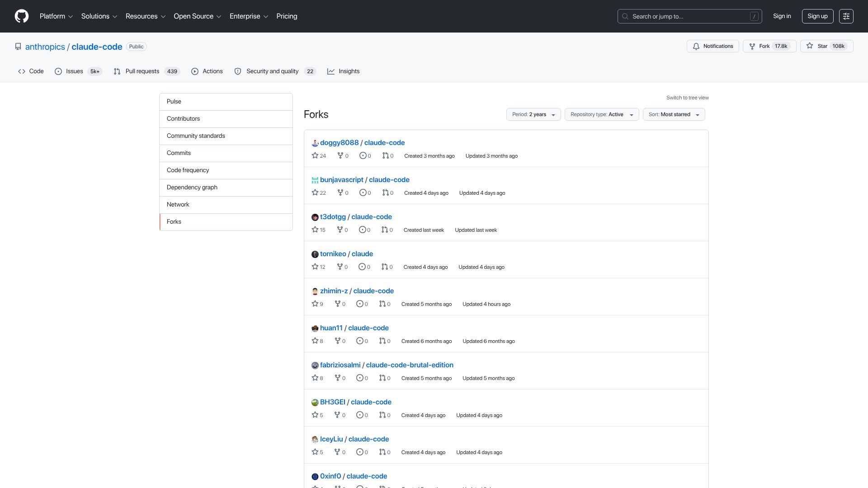Click IceyLiu avatar image

click(315, 440)
